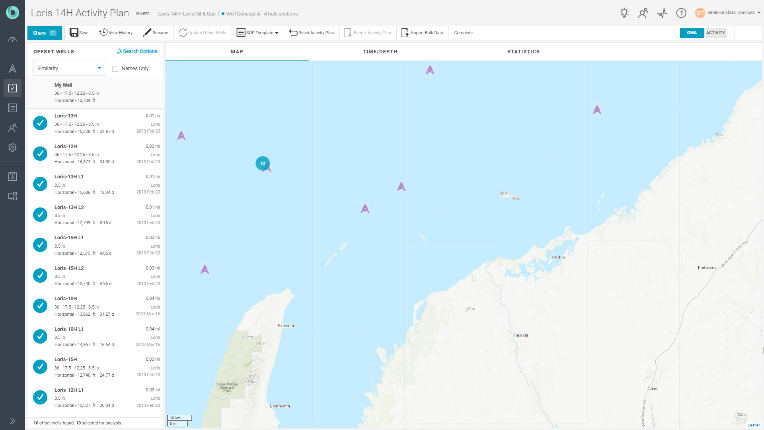Click the cluster marker on the map
The image size is (764, 430).
pos(262,163)
